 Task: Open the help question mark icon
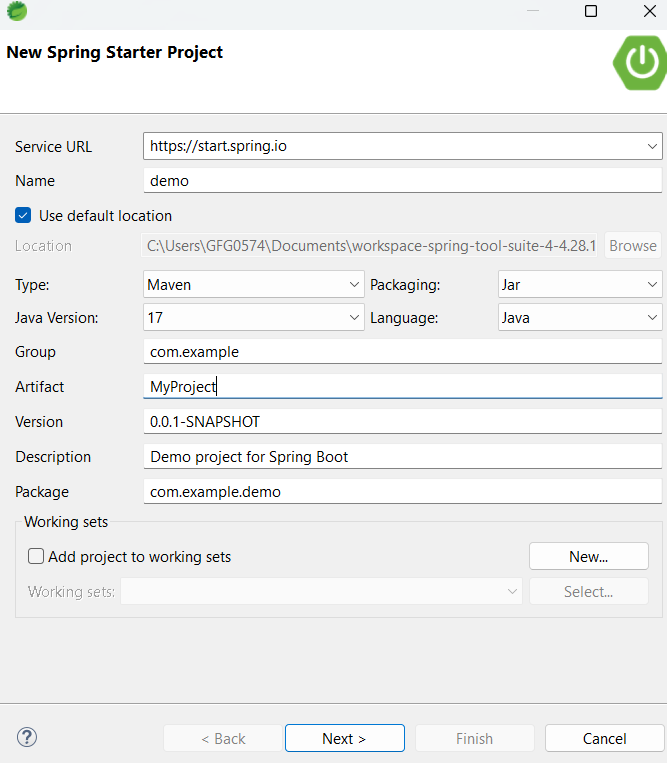[27, 738]
